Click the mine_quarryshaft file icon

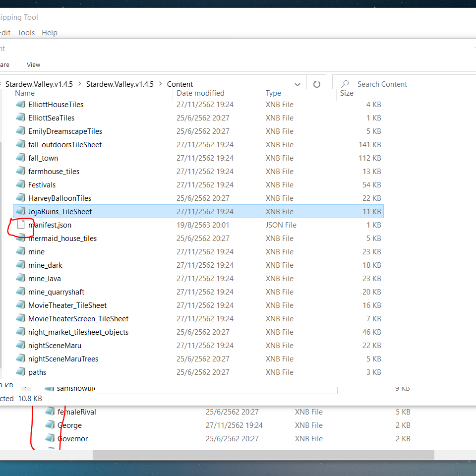point(21,292)
